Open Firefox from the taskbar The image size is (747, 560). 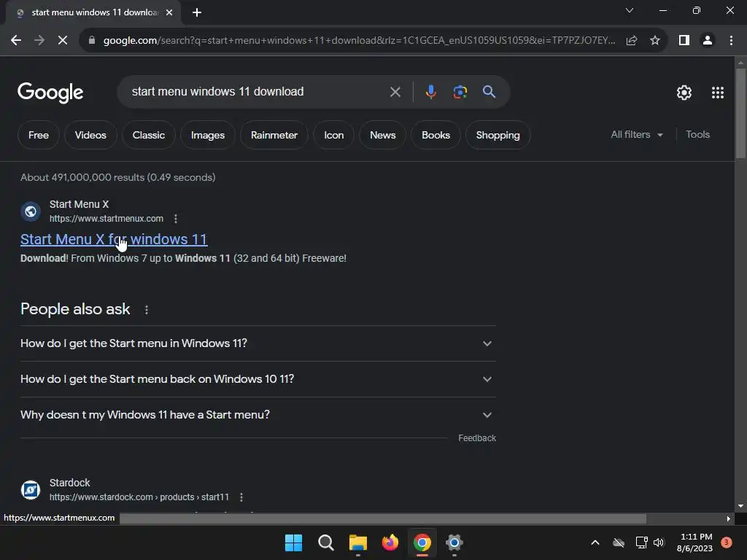[390, 542]
